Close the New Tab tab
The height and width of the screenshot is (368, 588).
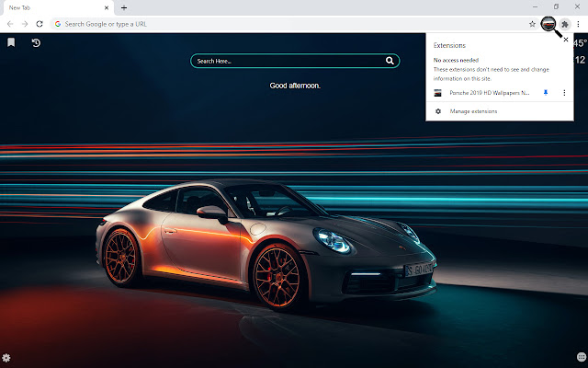tap(107, 7)
